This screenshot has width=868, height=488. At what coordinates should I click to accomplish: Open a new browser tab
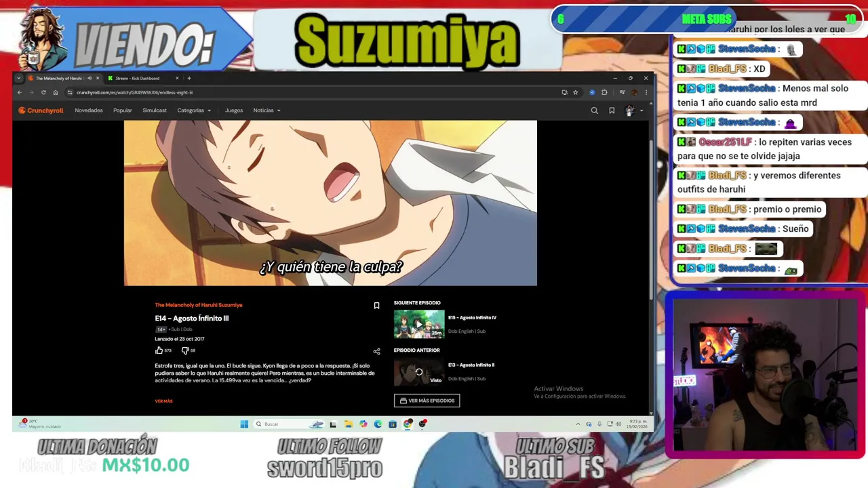(189, 78)
